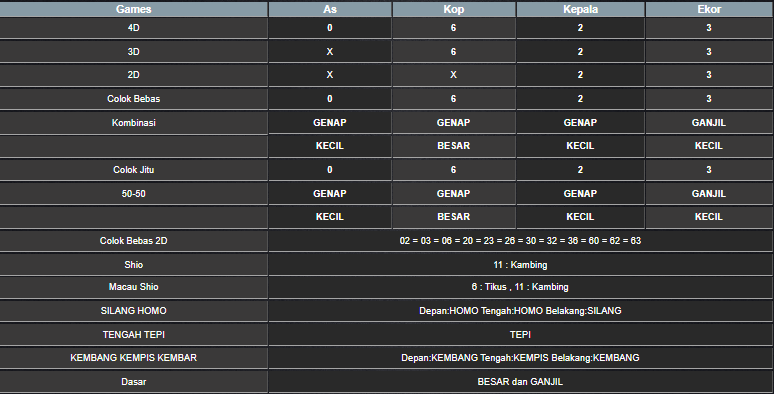Click the 4D row Kepala value 2

tap(580, 28)
